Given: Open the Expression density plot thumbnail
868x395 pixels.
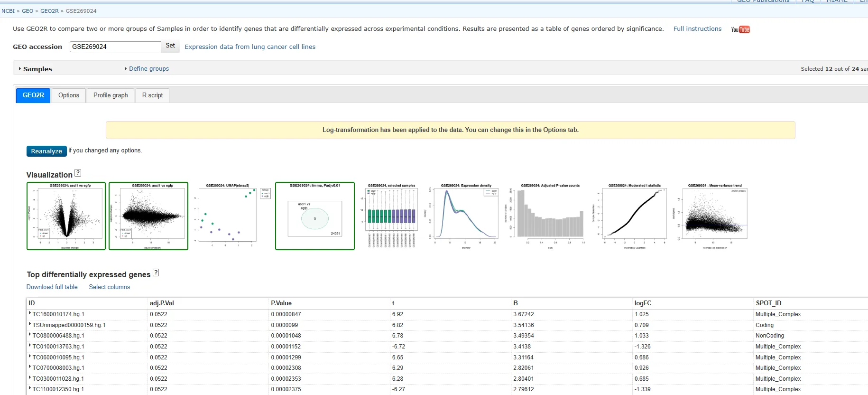Looking at the screenshot, I should click(x=466, y=216).
